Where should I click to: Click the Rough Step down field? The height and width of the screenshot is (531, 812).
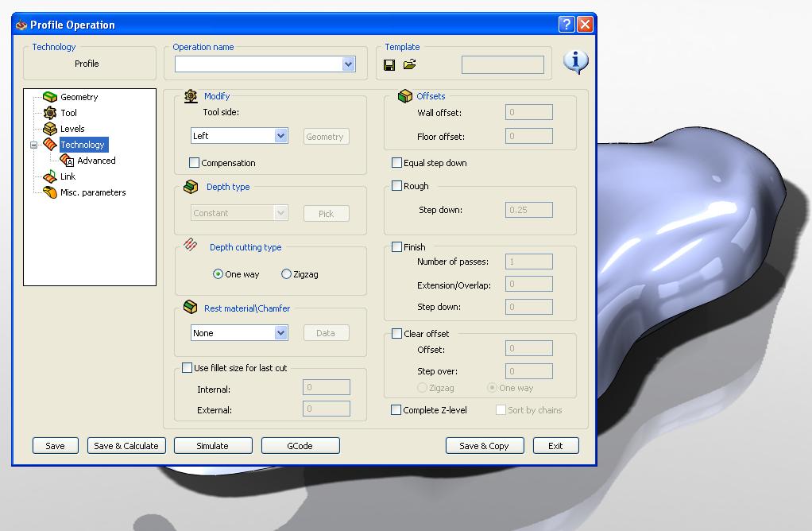(528, 210)
